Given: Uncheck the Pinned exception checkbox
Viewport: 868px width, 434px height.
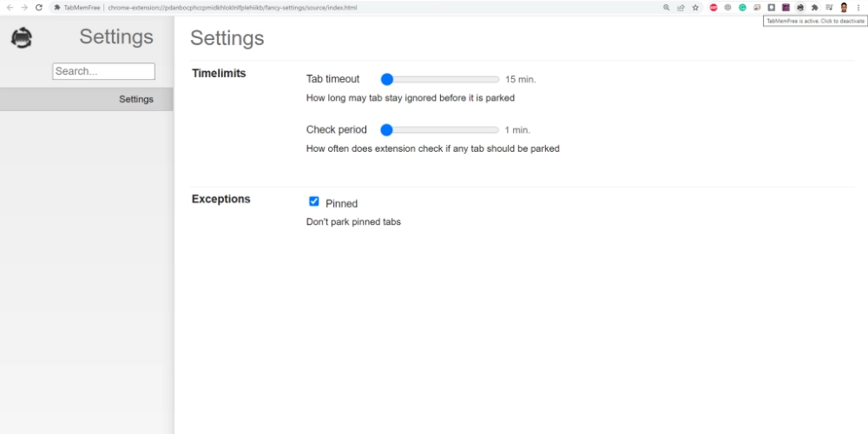Looking at the screenshot, I should (314, 201).
